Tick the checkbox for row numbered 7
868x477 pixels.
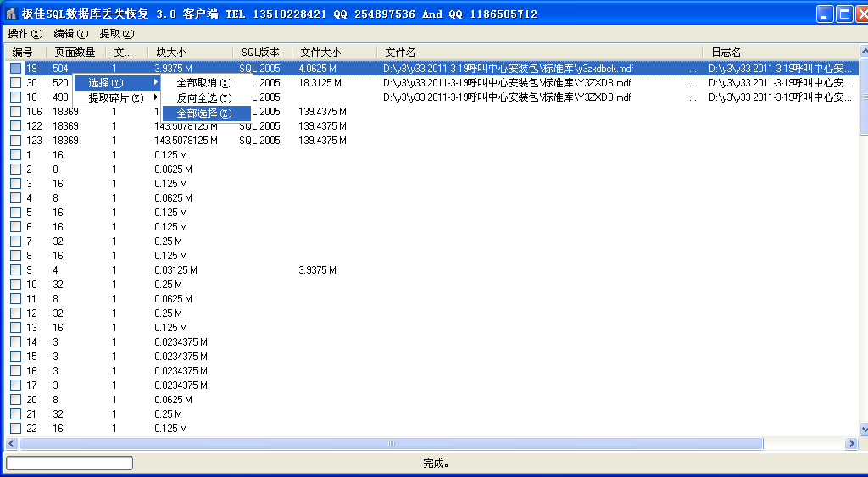click(15, 241)
